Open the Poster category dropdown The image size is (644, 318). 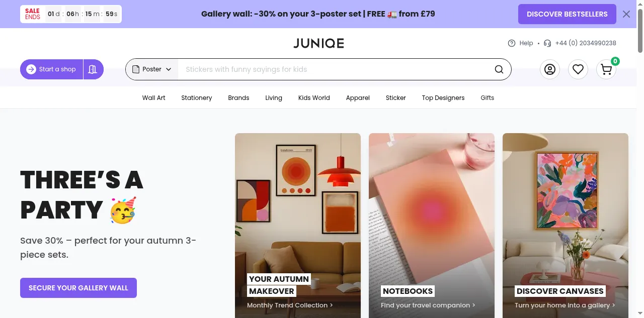click(151, 69)
